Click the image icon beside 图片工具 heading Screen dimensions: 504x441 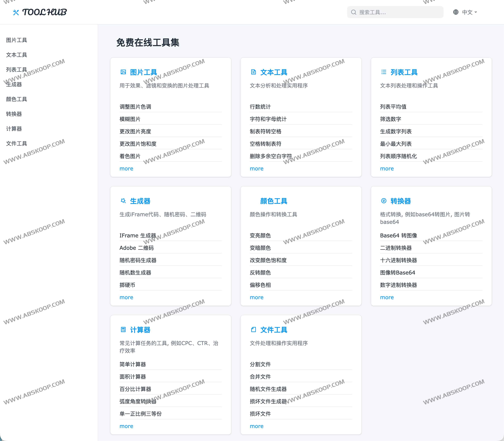(x=123, y=72)
